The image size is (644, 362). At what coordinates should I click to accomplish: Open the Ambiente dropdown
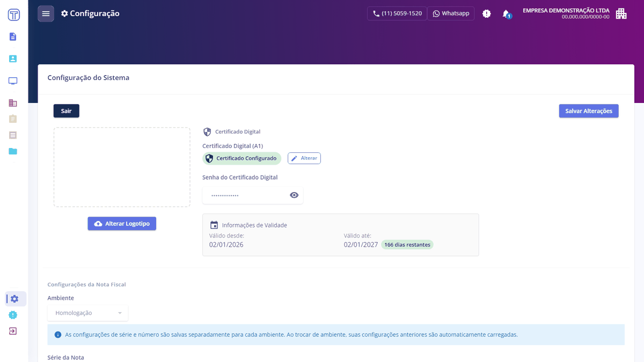(x=88, y=313)
